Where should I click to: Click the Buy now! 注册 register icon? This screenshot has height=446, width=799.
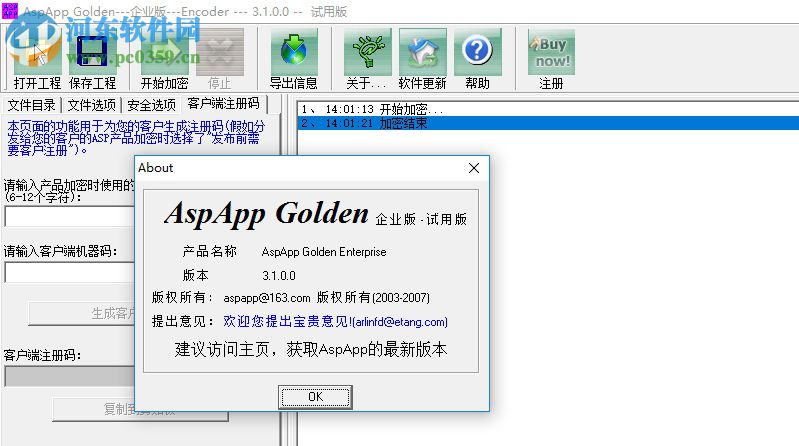tap(551, 53)
